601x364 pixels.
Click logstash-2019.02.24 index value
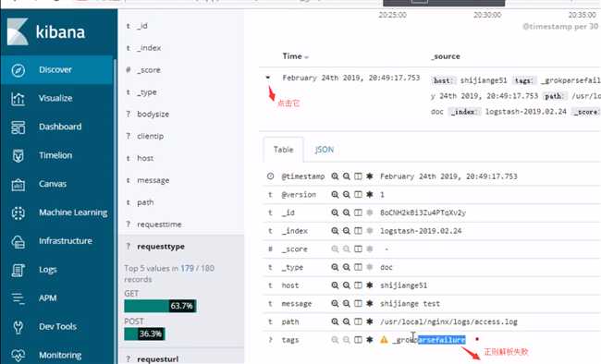point(421,231)
